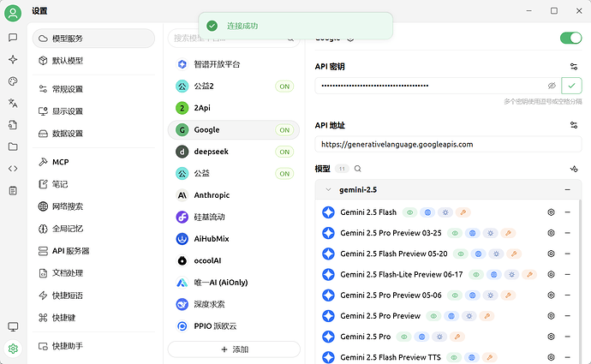Collapse the gemini-2.5 model group
The image size is (591, 364).
328,189
